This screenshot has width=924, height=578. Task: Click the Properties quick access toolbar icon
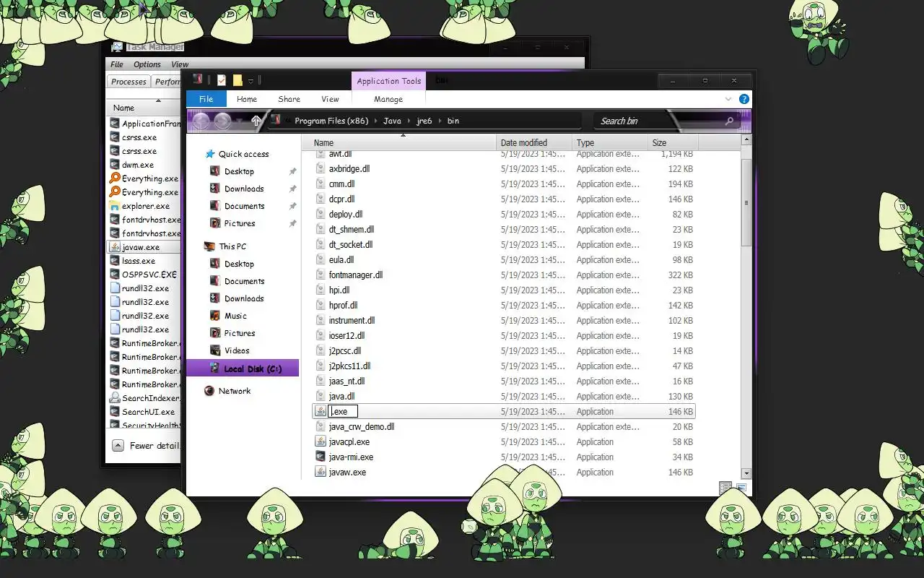point(222,80)
